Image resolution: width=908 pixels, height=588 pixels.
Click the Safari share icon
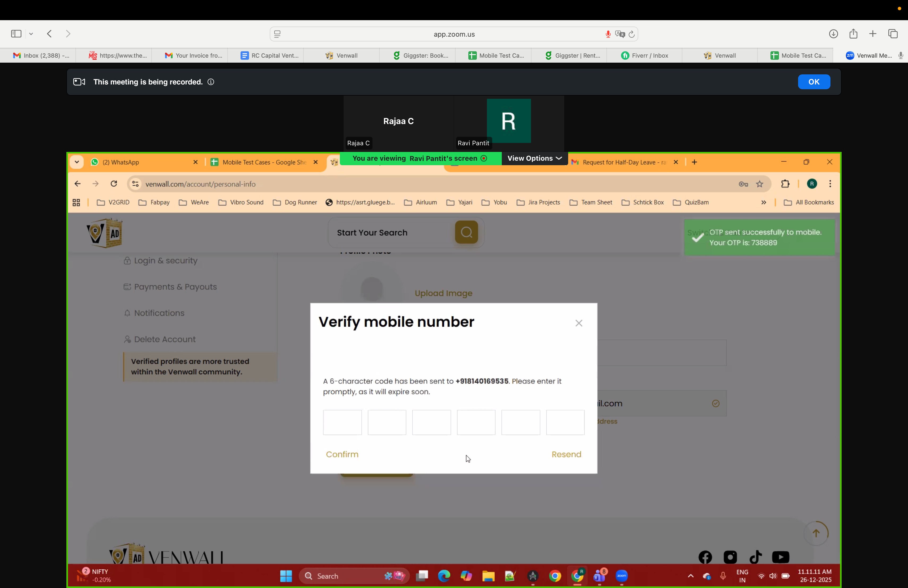pyautogui.click(x=854, y=34)
